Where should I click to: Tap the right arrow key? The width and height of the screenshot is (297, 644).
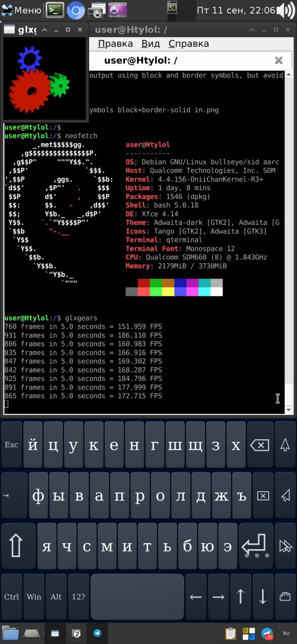tap(218, 597)
